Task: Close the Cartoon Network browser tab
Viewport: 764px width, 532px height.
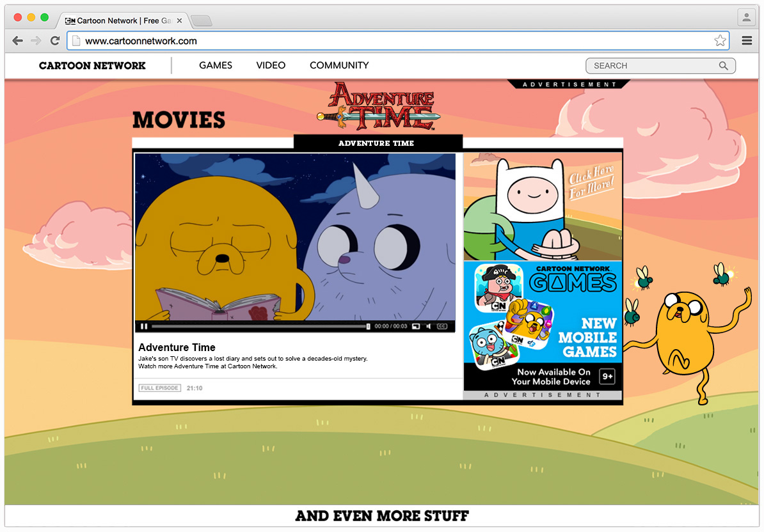Action: [179, 20]
